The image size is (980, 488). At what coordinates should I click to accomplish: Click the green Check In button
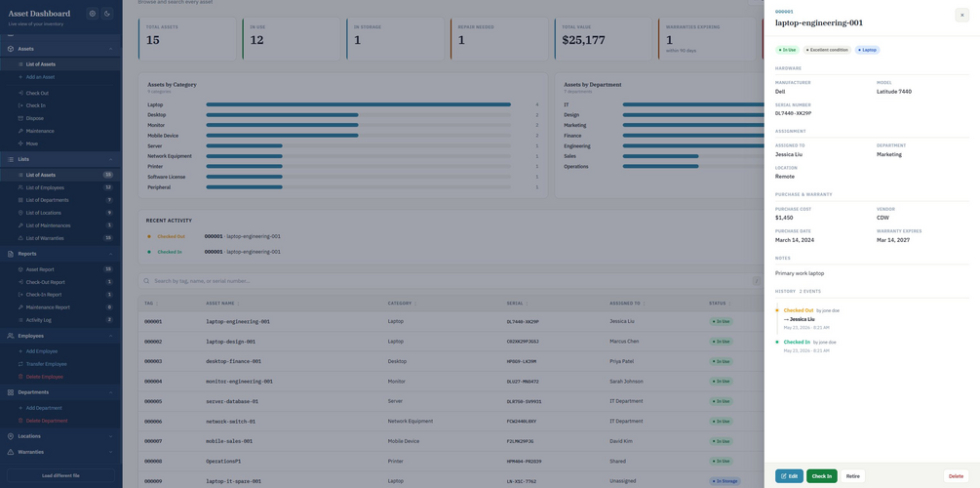[x=821, y=476]
